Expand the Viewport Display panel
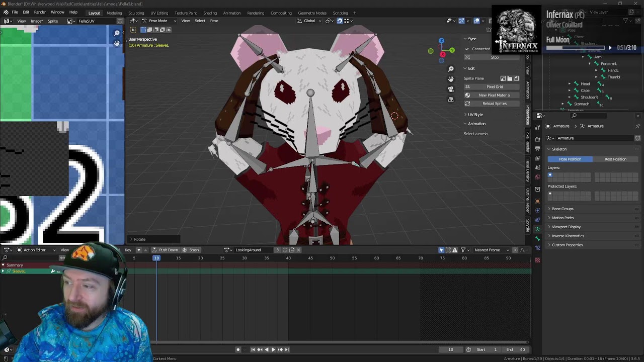Image resolution: width=644 pixels, height=362 pixels. click(566, 227)
